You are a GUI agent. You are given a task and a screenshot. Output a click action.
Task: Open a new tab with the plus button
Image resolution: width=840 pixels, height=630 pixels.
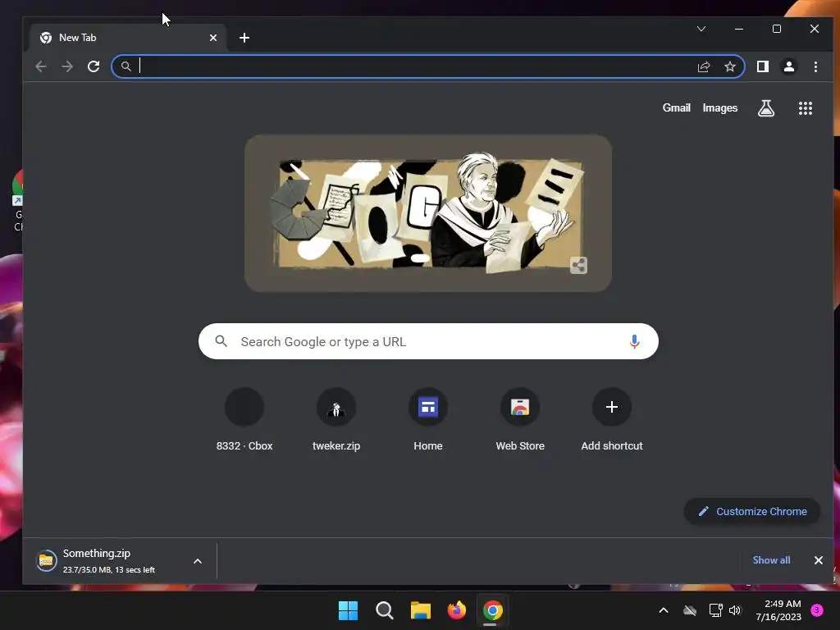[x=244, y=38]
